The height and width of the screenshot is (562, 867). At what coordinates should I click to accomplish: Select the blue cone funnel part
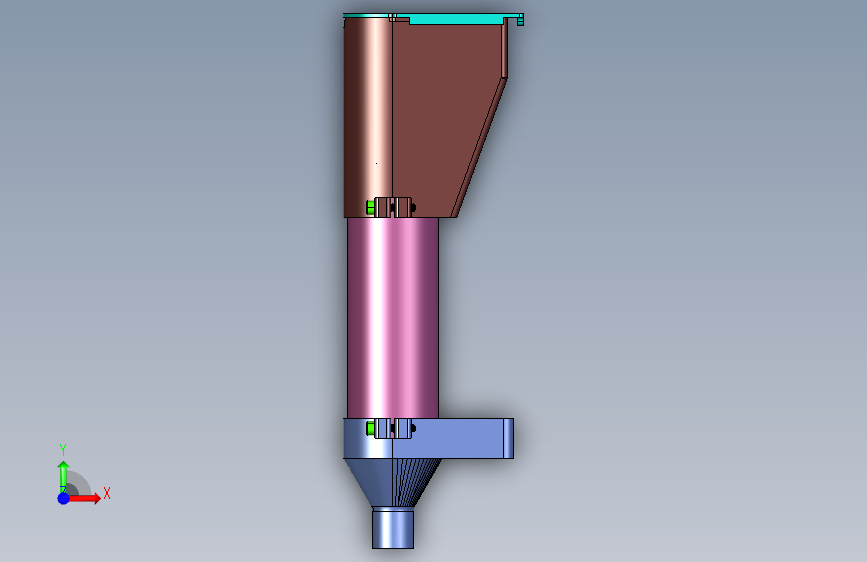click(393, 482)
